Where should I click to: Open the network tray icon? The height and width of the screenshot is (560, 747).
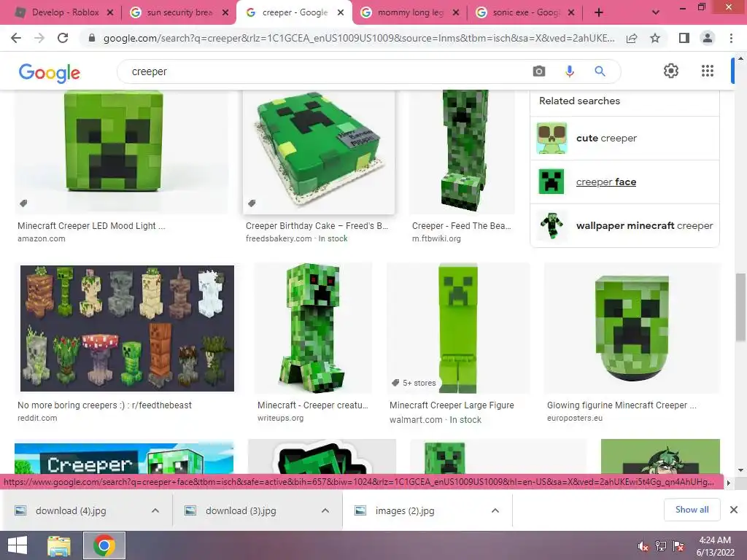661,546
